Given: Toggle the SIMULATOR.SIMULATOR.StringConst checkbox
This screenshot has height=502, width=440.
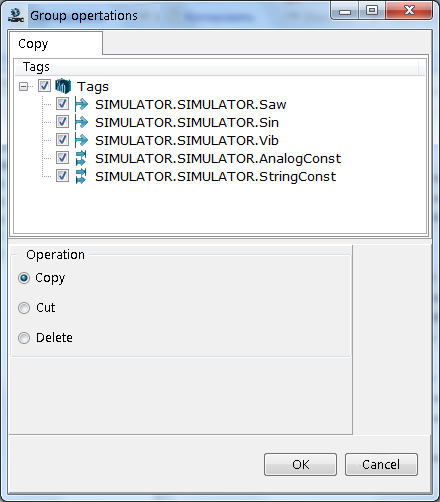Looking at the screenshot, I should (62, 176).
